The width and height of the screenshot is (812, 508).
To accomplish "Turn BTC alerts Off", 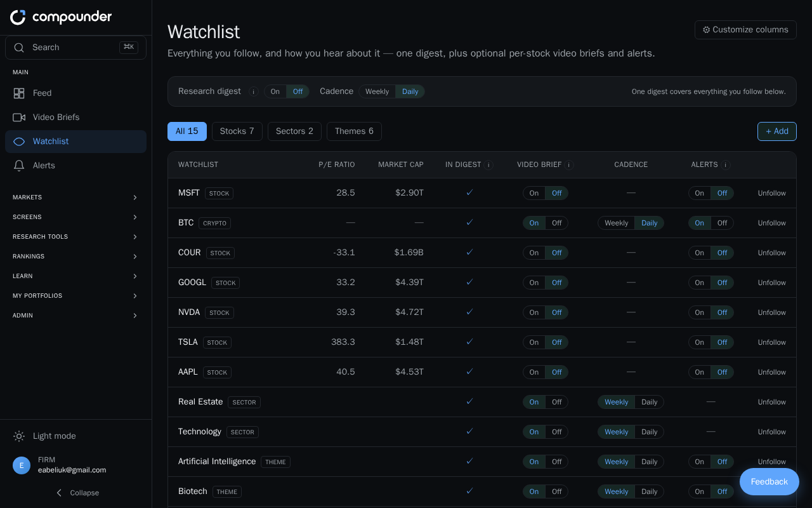I will [x=722, y=223].
